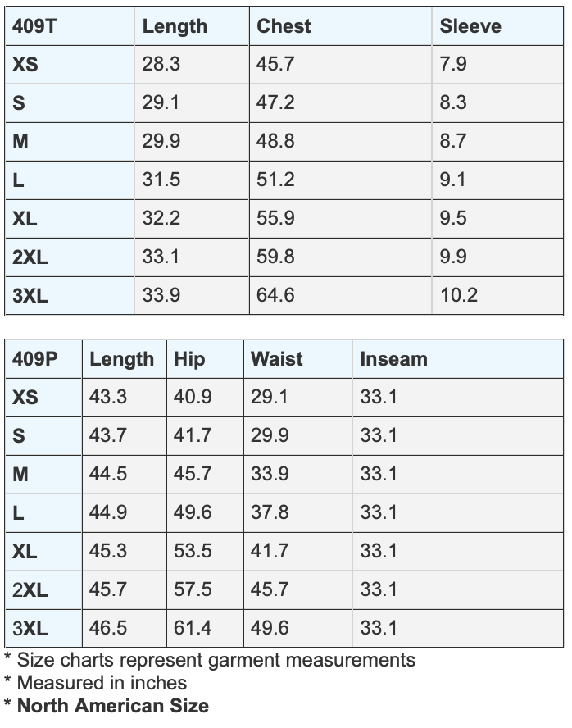
Task: Click the bold North American Size note
Action: tap(112, 705)
